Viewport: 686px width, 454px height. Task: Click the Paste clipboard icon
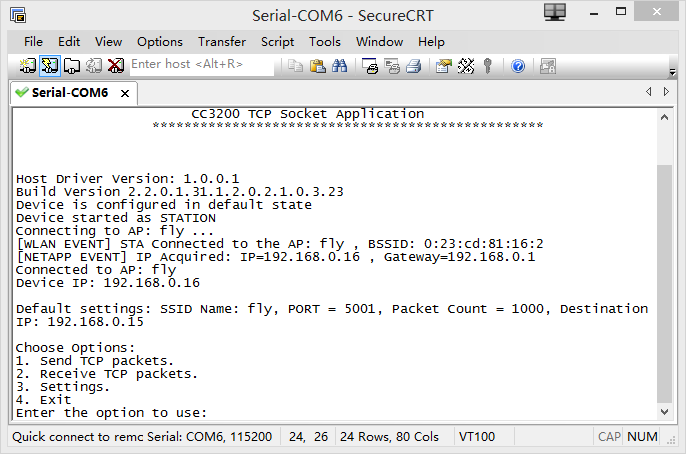pyautogui.click(x=318, y=66)
